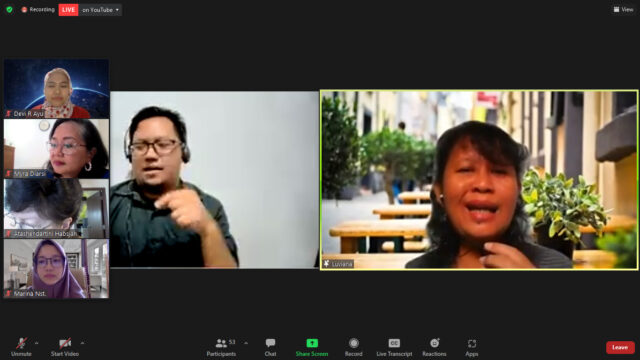
Task: Open the Apps panel
Action: click(x=471, y=347)
